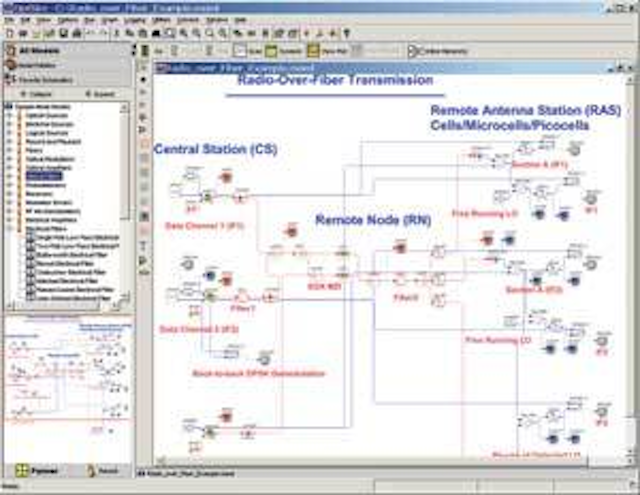This screenshot has width=640, height=495.
Task: Open the Window menu
Action: pyautogui.click(x=217, y=20)
